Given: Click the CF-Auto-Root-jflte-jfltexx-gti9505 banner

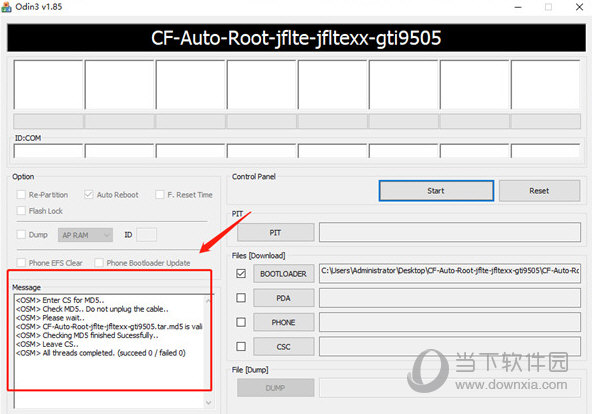Looking at the screenshot, I should (296, 38).
